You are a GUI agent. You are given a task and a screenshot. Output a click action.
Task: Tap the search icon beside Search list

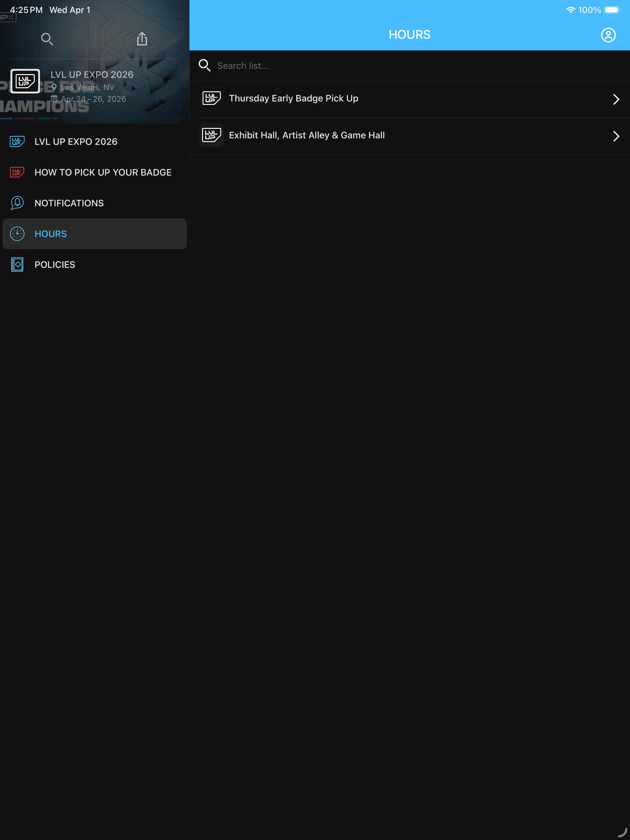click(x=205, y=65)
